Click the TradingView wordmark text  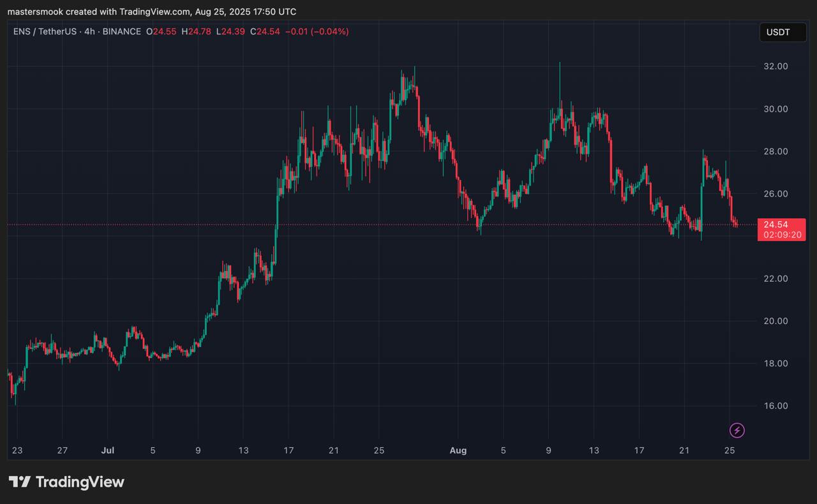click(80, 482)
